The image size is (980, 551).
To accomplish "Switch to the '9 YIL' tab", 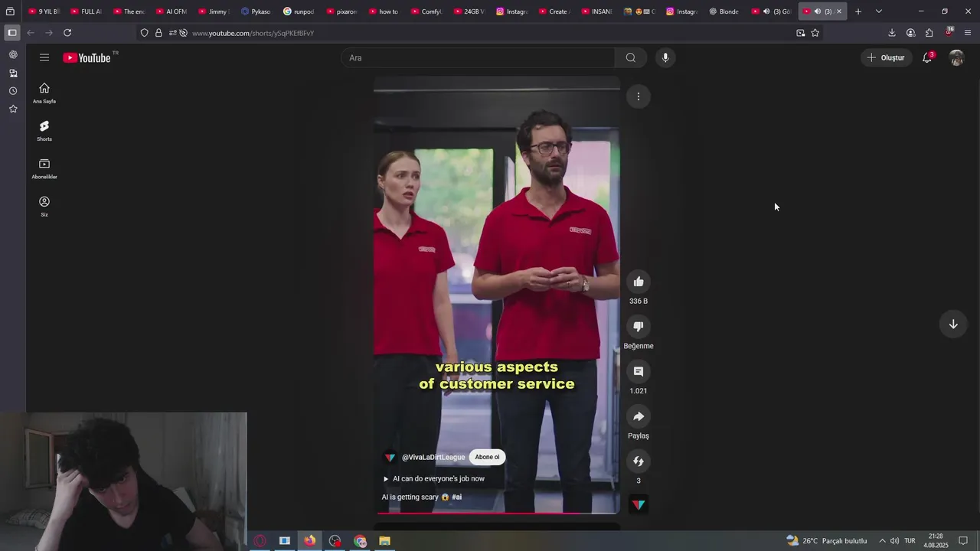I will (44, 11).
